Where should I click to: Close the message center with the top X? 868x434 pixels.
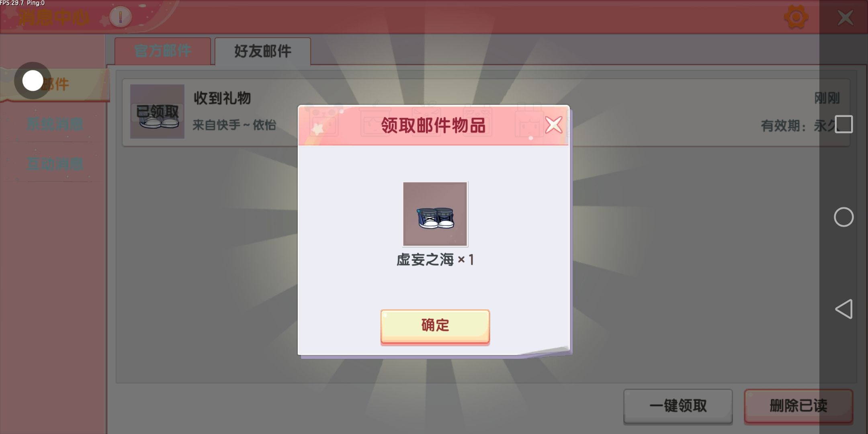pos(845,18)
